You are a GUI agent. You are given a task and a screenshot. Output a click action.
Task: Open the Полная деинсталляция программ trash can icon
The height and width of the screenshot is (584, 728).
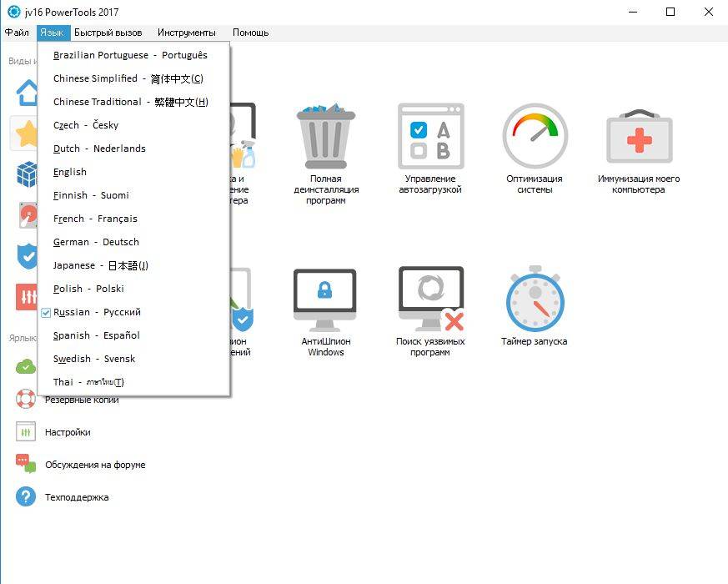(x=325, y=136)
